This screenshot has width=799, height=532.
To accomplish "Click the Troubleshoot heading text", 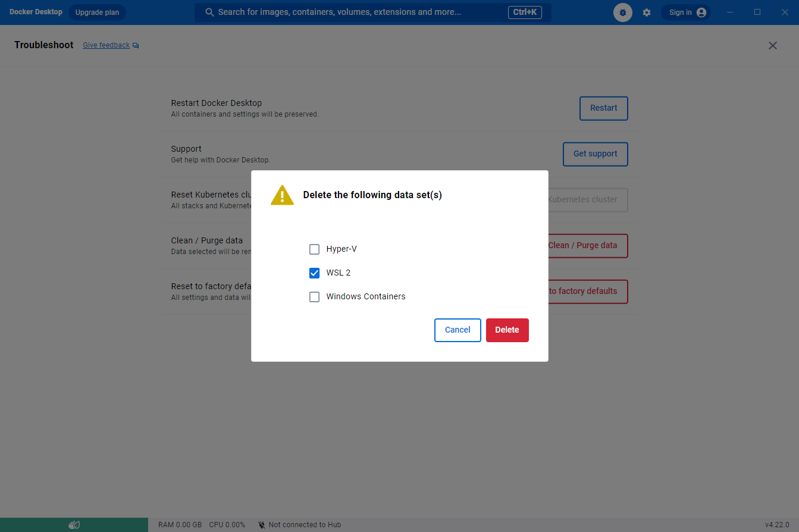I will (44, 45).
